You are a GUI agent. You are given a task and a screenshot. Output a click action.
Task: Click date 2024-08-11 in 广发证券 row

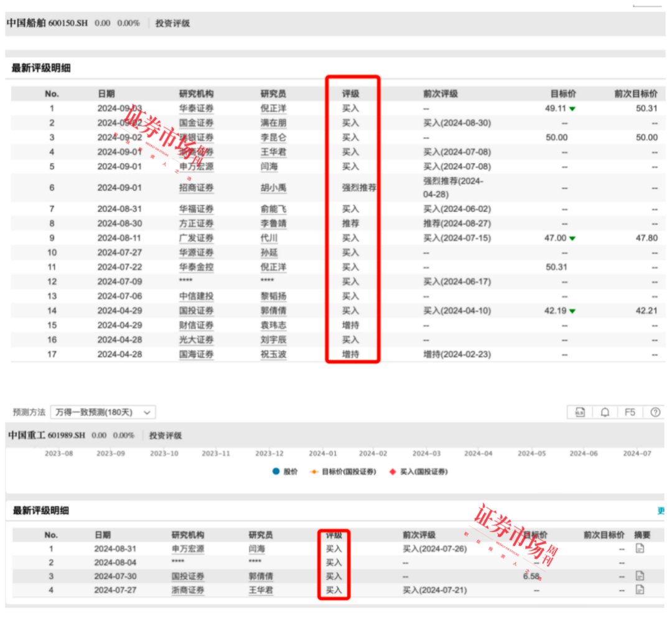[119, 238]
